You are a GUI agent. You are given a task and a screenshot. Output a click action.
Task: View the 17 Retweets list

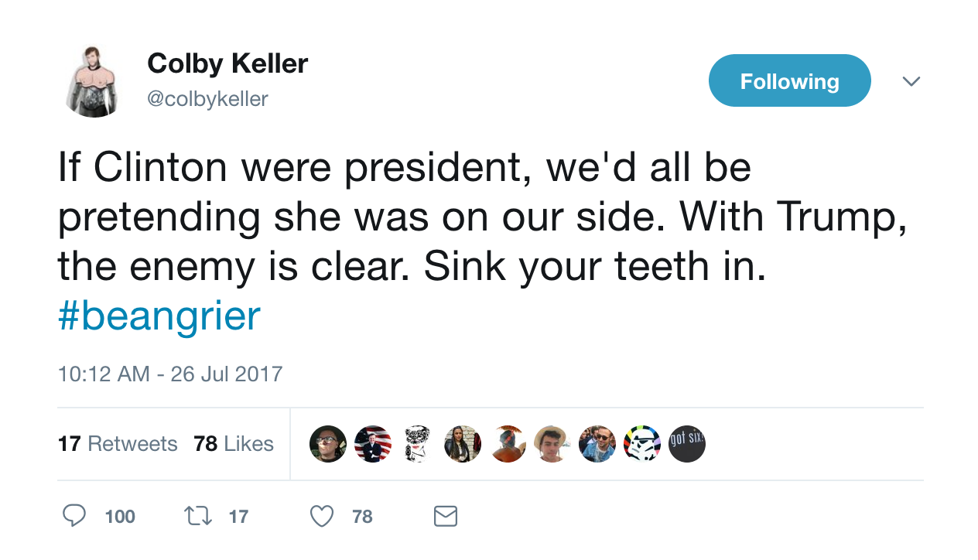[x=118, y=444]
